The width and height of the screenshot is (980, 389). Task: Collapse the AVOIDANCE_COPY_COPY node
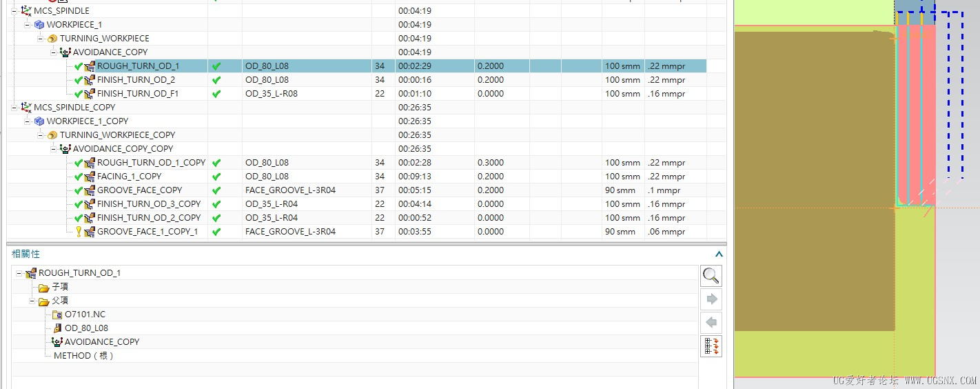[x=54, y=148]
